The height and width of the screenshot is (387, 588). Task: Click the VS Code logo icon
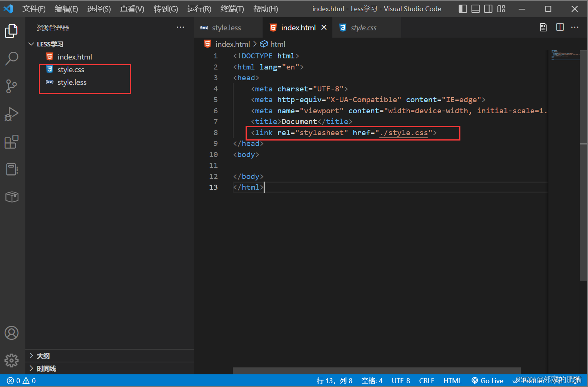point(8,8)
